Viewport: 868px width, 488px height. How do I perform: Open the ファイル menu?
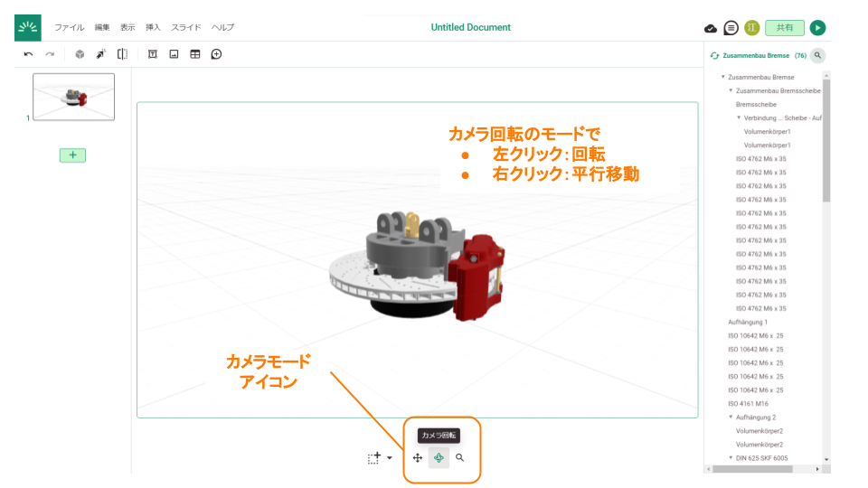click(x=70, y=27)
